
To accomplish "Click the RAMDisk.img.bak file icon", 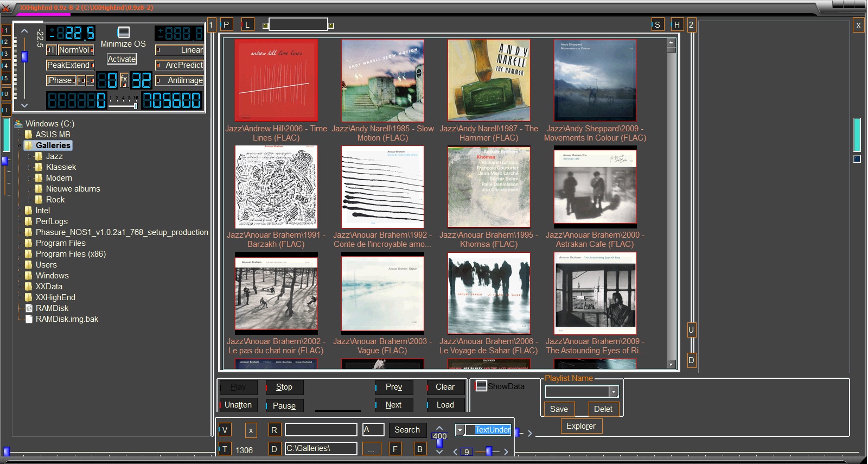I will (29, 319).
